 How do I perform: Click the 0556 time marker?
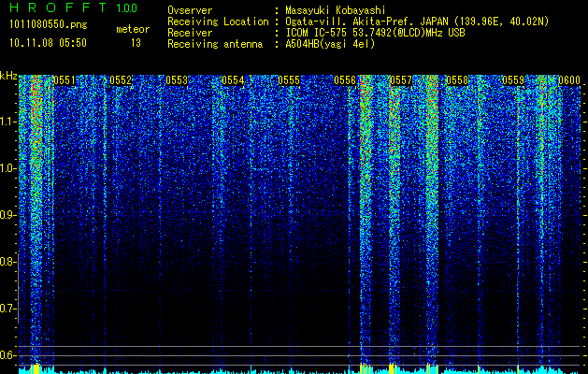(x=345, y=80)
